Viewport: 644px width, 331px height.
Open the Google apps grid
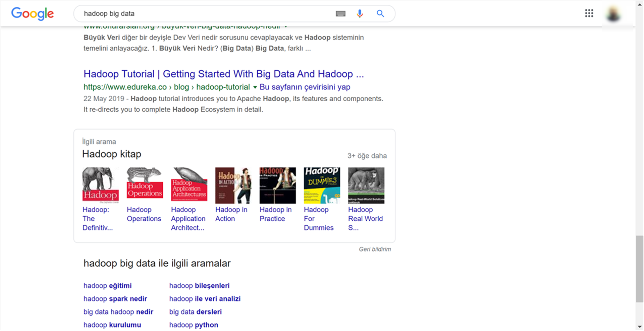pos(589,13)
